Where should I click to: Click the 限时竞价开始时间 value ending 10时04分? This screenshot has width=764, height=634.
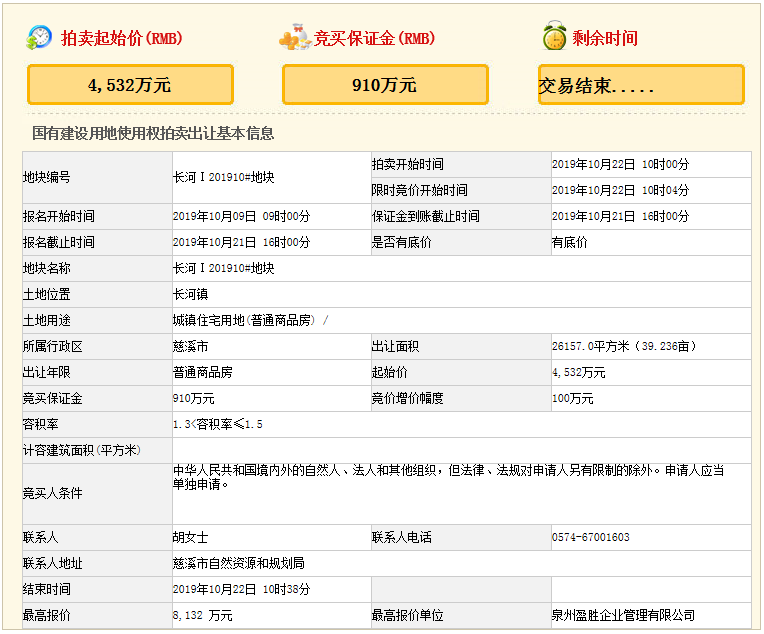coord(620,190)
